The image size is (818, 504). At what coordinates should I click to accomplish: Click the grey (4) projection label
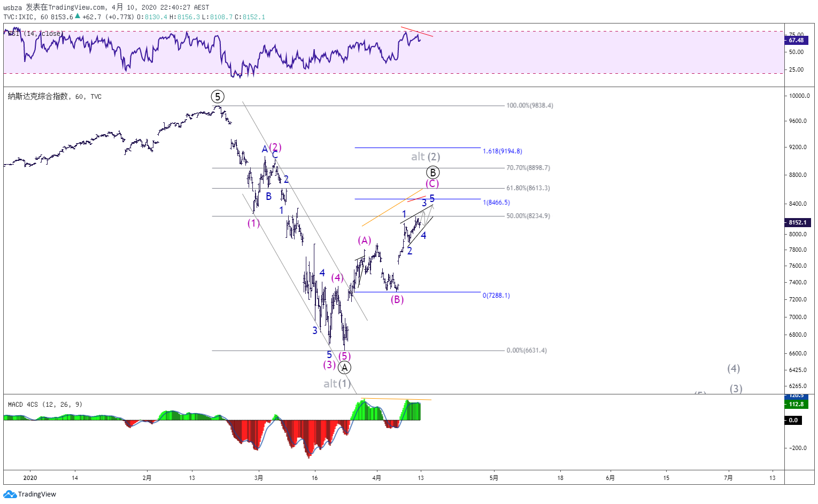[734, 368]
